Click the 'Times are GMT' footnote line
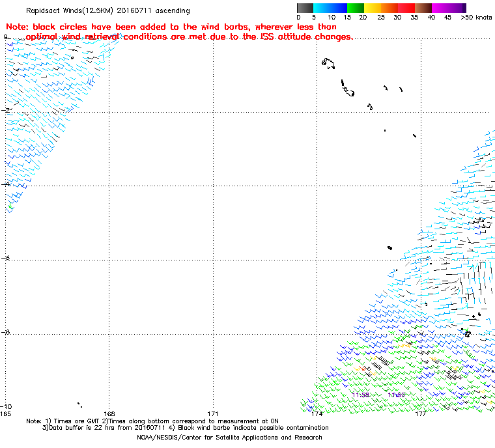The height and width of the screenshot is (448, 495). [152, 421]
